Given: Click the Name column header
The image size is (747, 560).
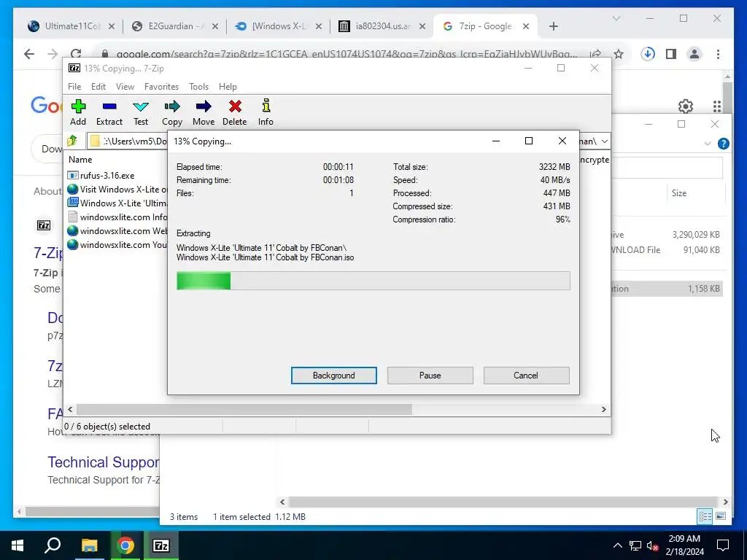Looking at the screenshot, I should [80, 160].
